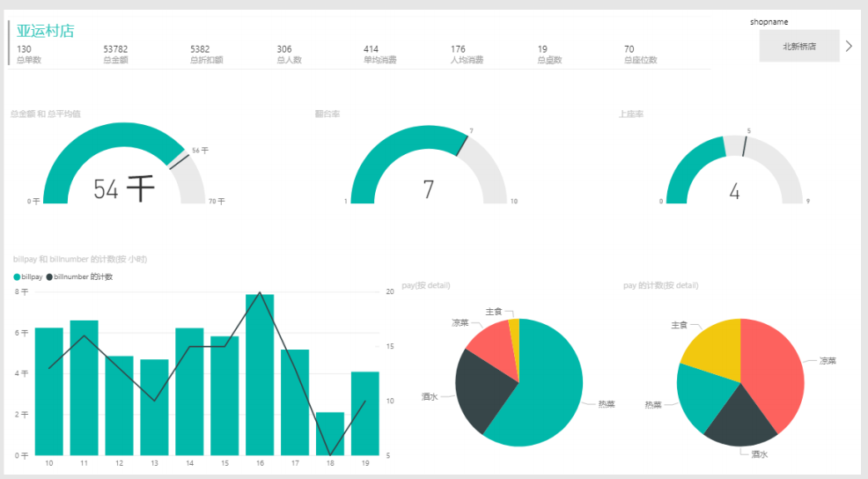Viewport: 868px width, 479px height.
Task: Click the 8 千 label on left axis
Action: 21,291
